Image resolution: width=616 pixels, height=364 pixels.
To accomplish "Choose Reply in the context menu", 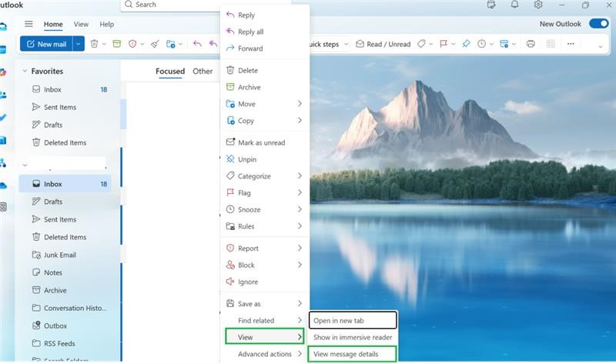I will pos(264,15).
